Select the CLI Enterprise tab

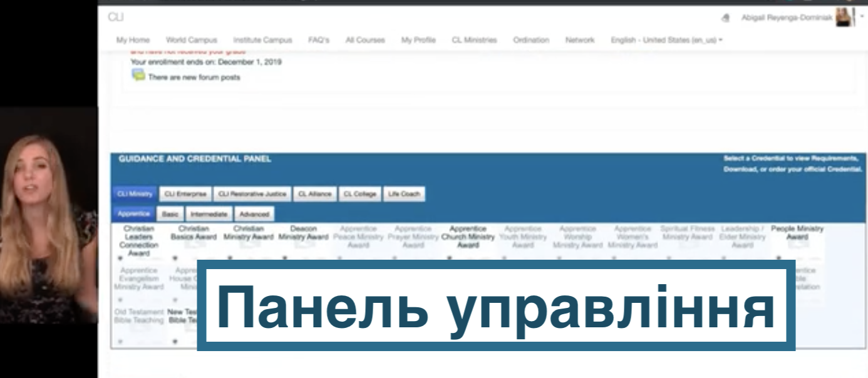(185, 194)
